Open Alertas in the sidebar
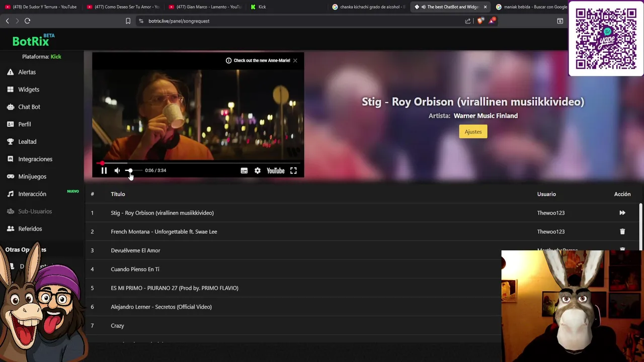 27,72
